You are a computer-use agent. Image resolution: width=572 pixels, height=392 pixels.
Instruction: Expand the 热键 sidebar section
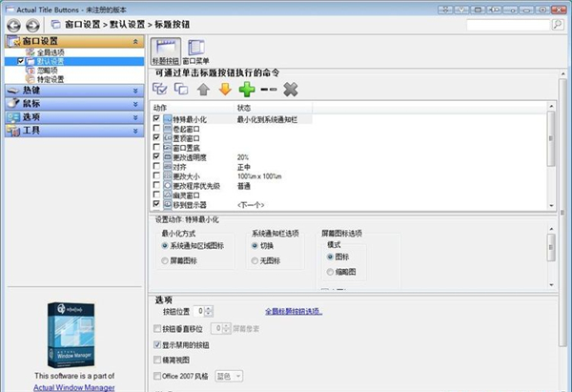[73, 90]
